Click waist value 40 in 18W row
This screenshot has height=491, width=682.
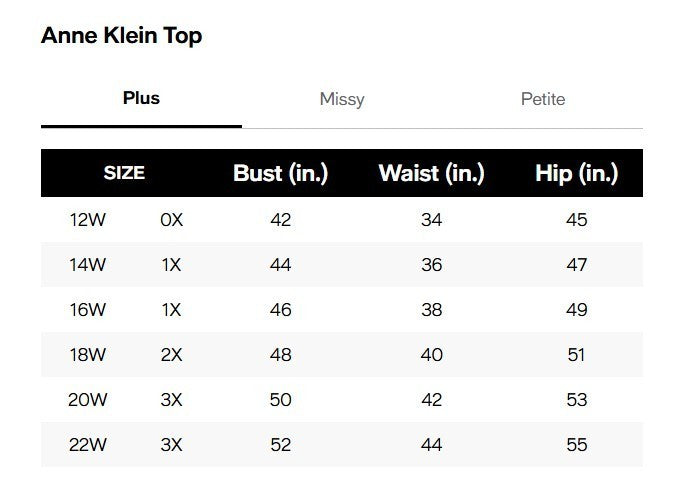(432, 355)
